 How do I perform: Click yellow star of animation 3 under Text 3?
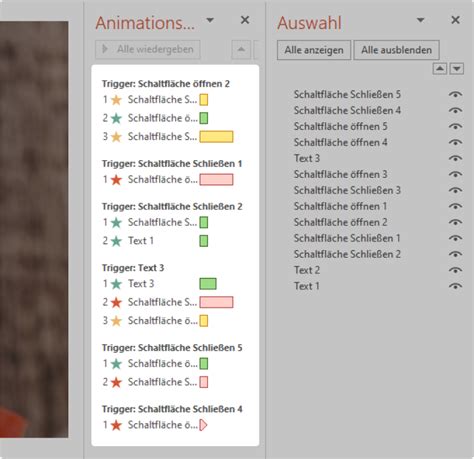pos(116,321)
